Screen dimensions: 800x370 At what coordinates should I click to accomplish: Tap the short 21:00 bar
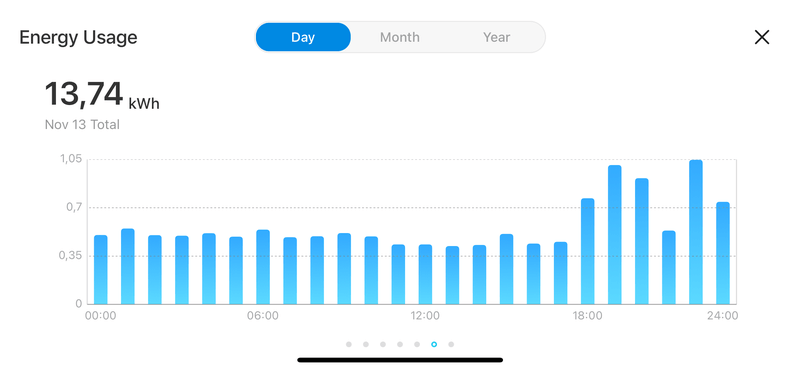coord(669,267)
